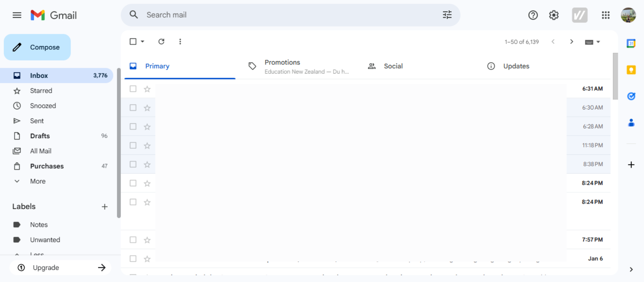The image size is (644, 282).
Task: Click the inbox vertical scrollbar
Action: click(x=615, y=76)
